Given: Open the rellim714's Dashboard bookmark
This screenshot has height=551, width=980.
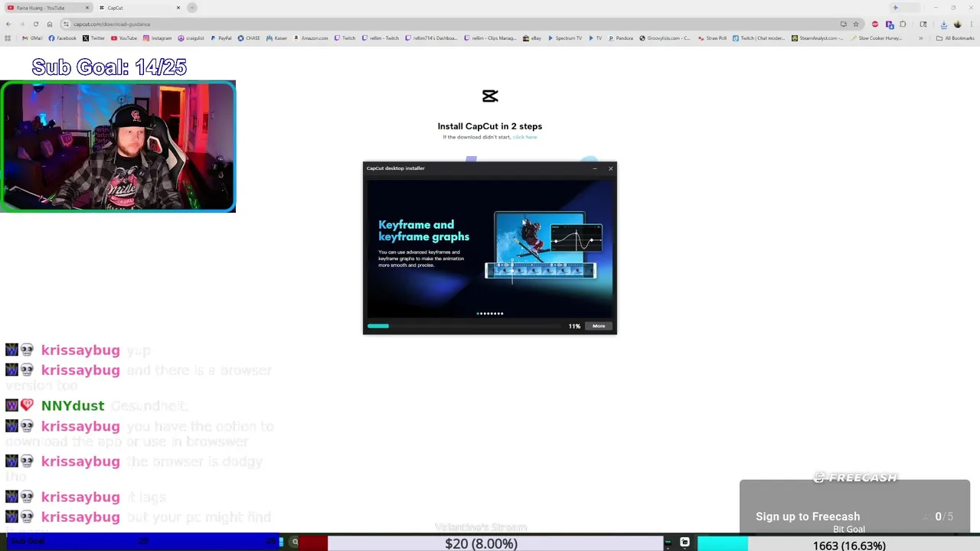Looking at the screenshot, I should point(431,37).
